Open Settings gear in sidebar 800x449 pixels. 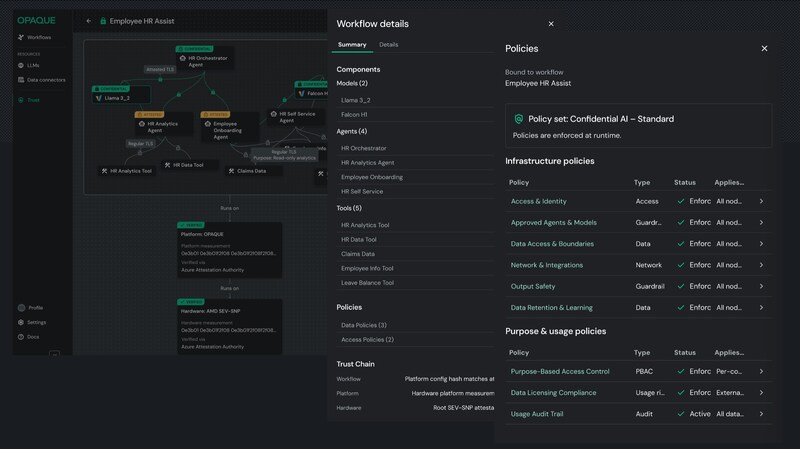(21, 322)
